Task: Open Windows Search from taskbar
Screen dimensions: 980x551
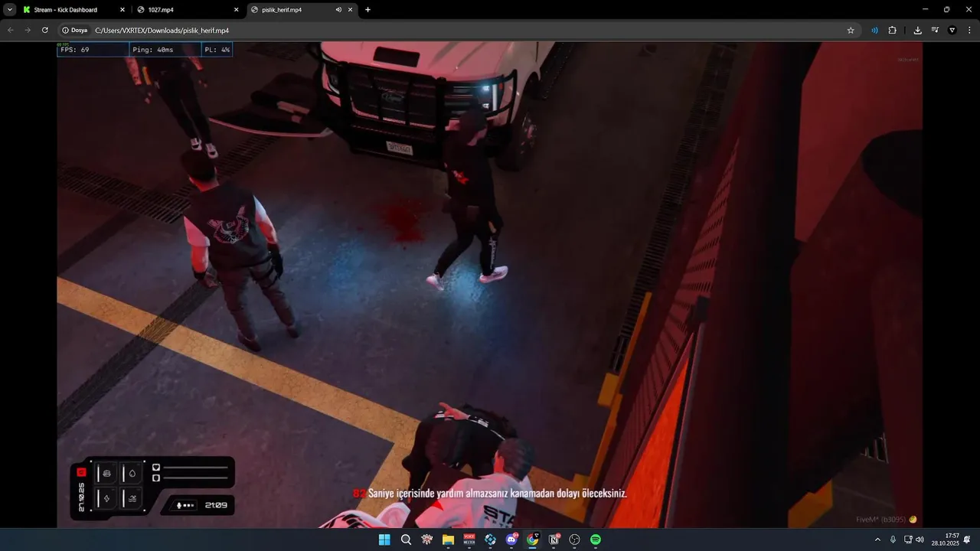Action: tap(406, 540)
